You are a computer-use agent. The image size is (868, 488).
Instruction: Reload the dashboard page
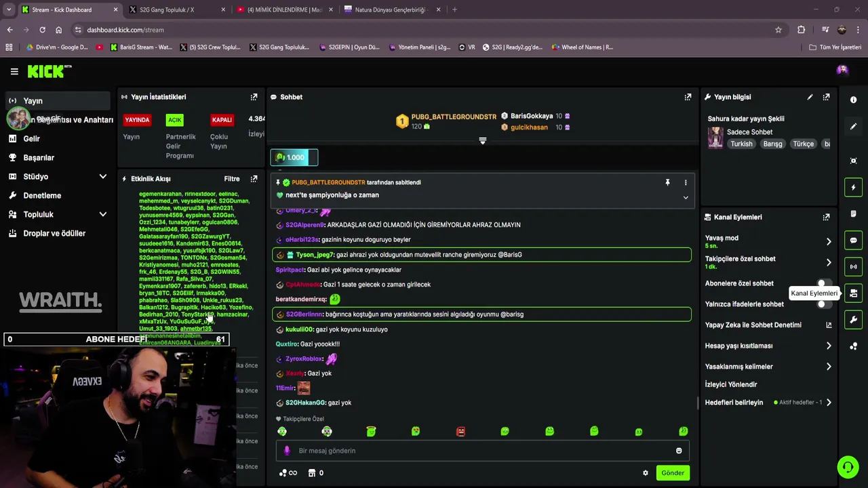[x=42, y=30]
